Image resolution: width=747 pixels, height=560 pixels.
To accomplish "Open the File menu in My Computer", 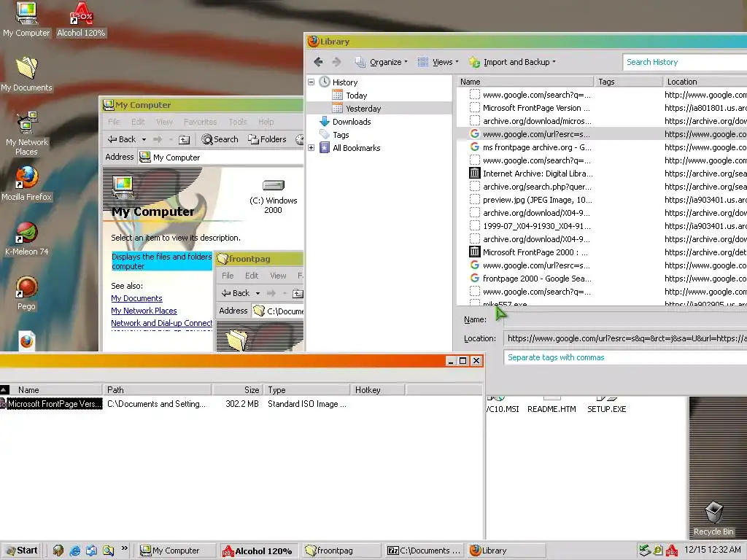I will tap(114, 122).
